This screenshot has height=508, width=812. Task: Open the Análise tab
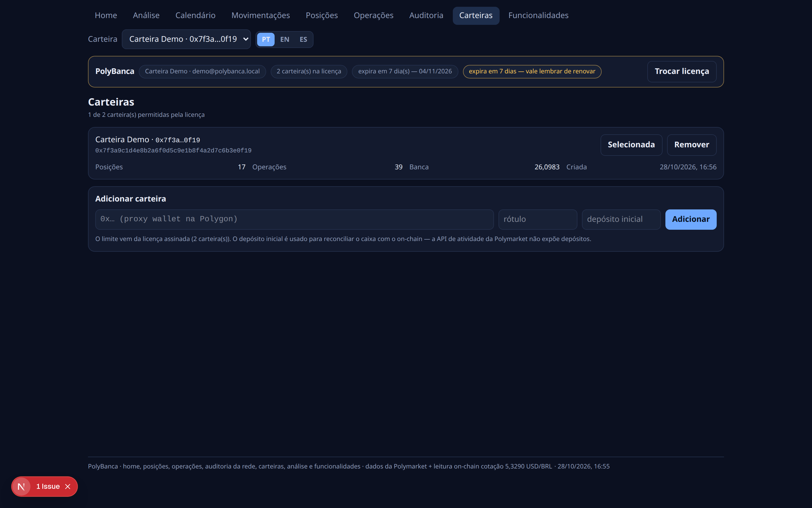(146, 16)
